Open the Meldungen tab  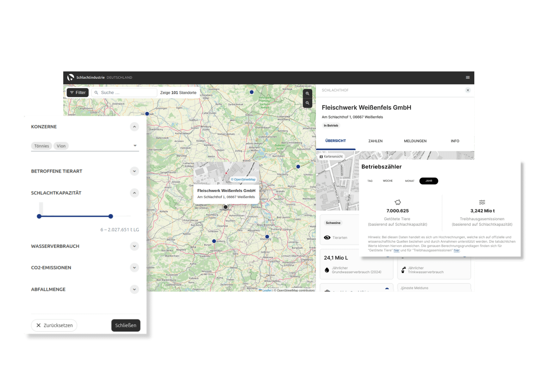(415, 141)
